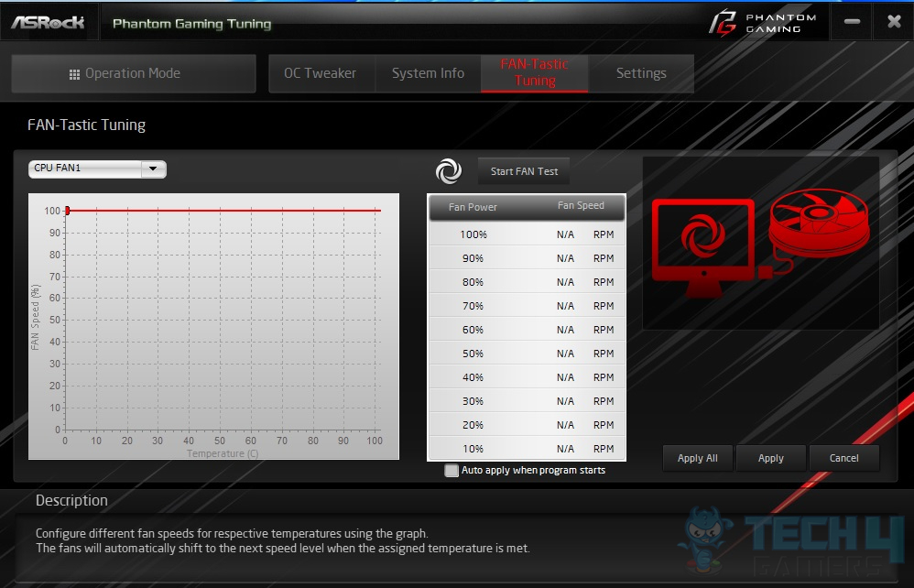Click the N/A value in 100% row

565,234
